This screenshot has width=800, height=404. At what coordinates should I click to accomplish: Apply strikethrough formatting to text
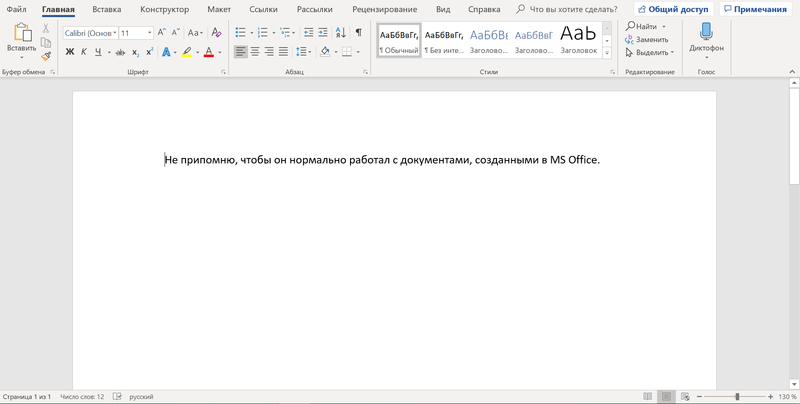pyautogui.click(x=121, y=52)
